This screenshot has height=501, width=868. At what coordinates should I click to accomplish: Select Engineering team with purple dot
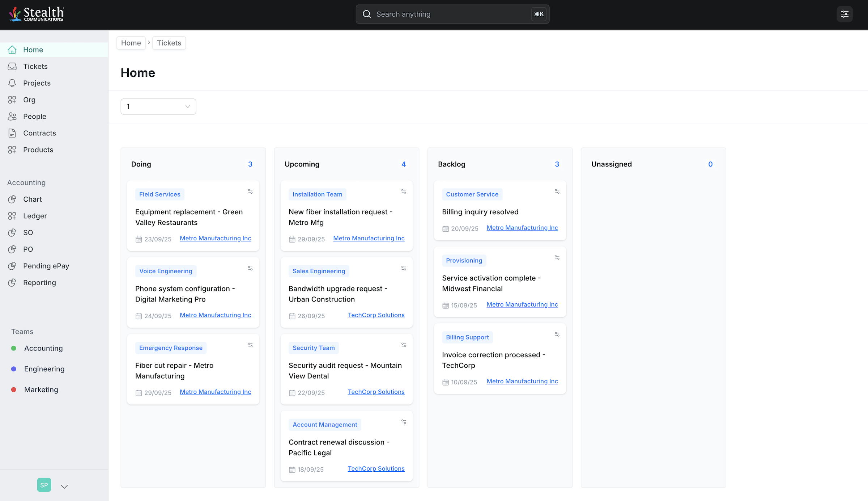pos(44,369)
